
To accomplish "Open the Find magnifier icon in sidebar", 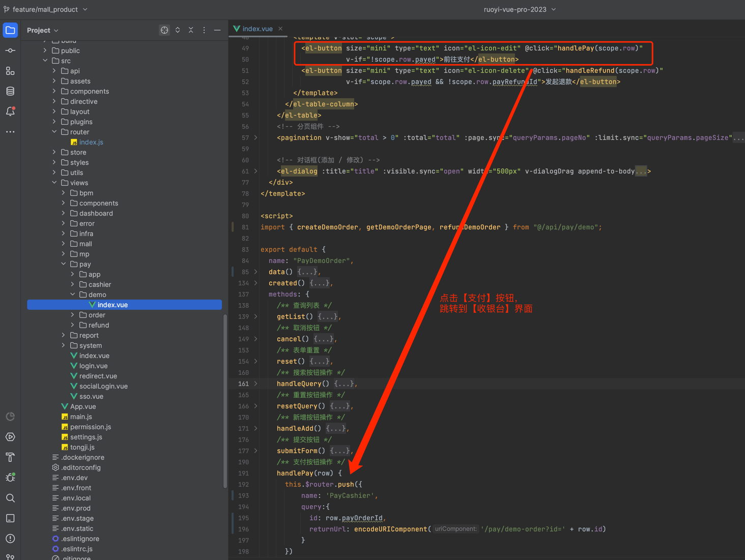I will [10, 498].
